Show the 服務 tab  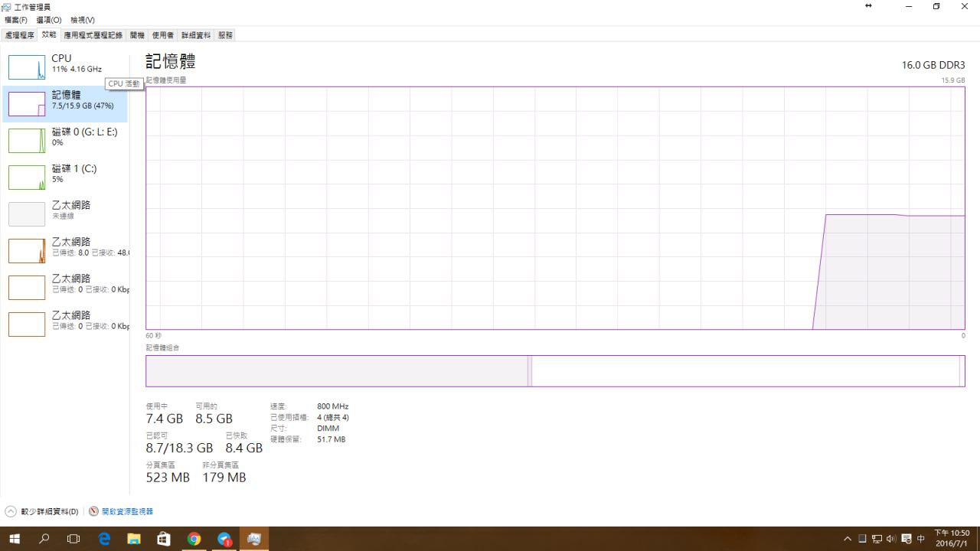pos(225,35)
